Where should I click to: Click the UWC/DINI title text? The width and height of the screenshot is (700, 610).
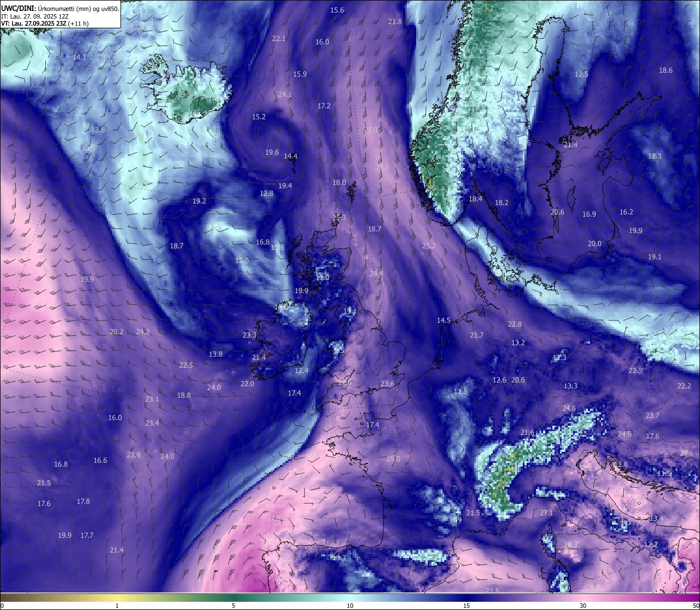60,8
